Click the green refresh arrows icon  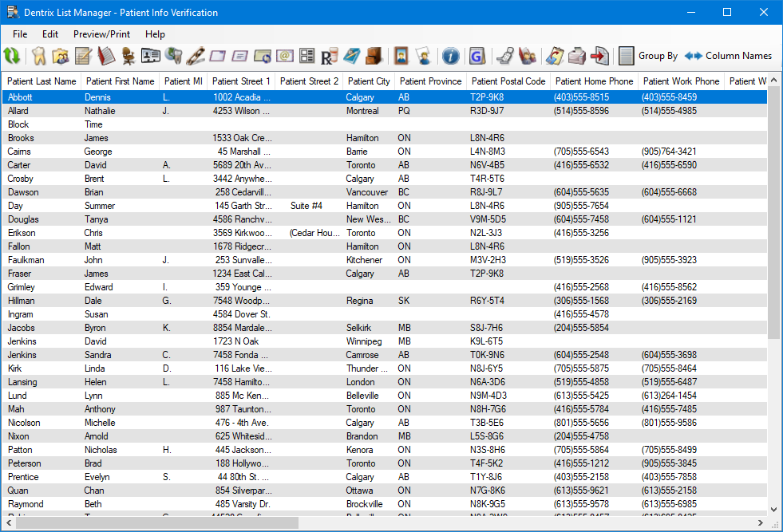click(x=11, y=55)
